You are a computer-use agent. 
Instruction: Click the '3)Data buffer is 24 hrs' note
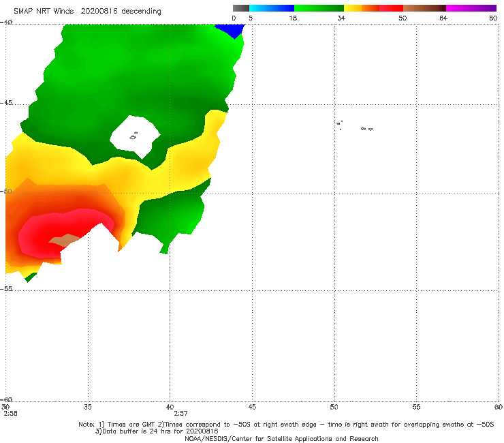point(157,431)
